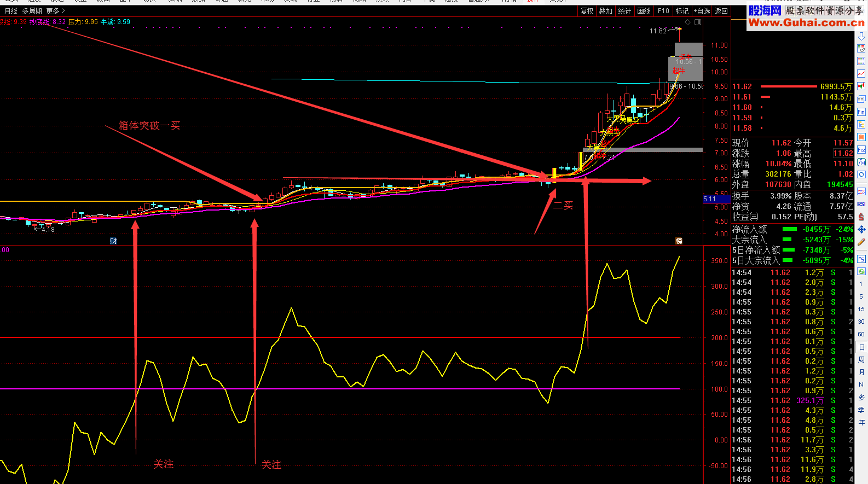
Task: Open the F12 sidebar icon
Action: point(861,149)
